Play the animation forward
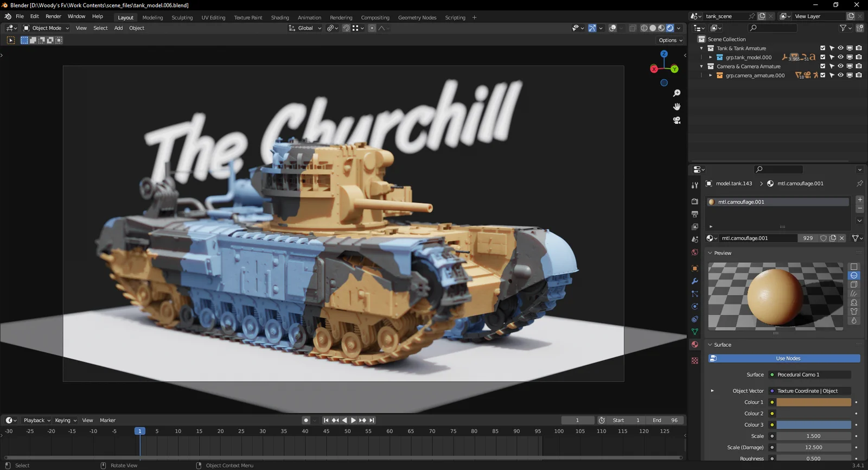 [353, 420]
